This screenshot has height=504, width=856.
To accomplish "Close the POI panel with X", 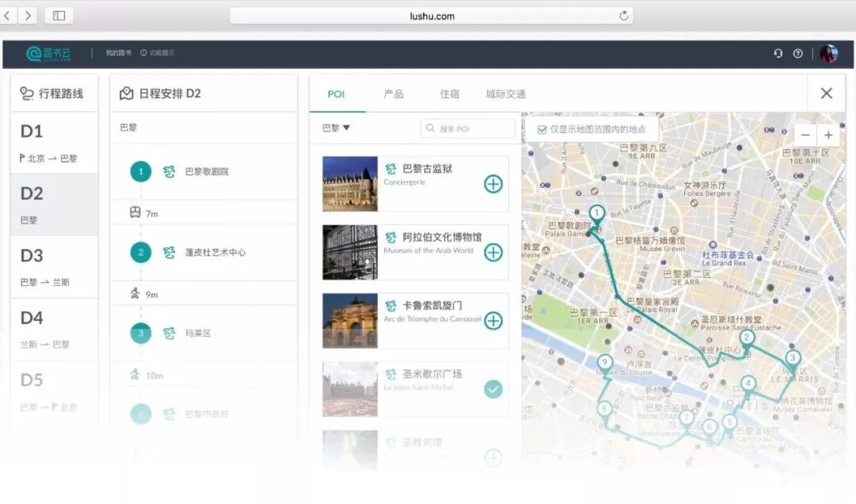I will pyautogui.click(x=827, y=94).
